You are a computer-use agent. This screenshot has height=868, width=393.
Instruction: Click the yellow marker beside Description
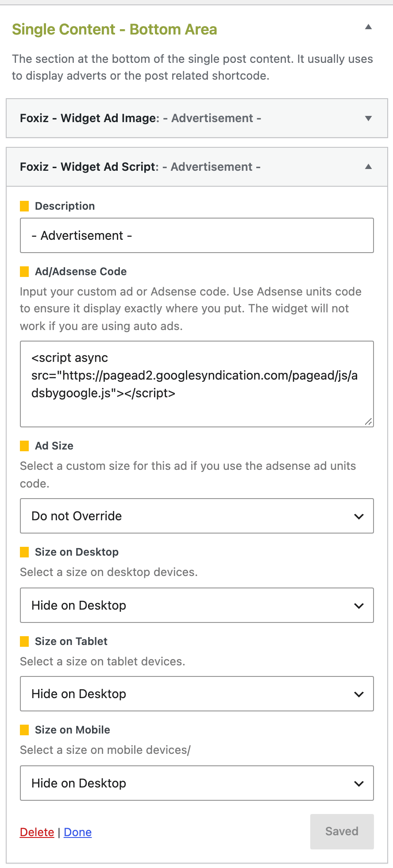25,206
